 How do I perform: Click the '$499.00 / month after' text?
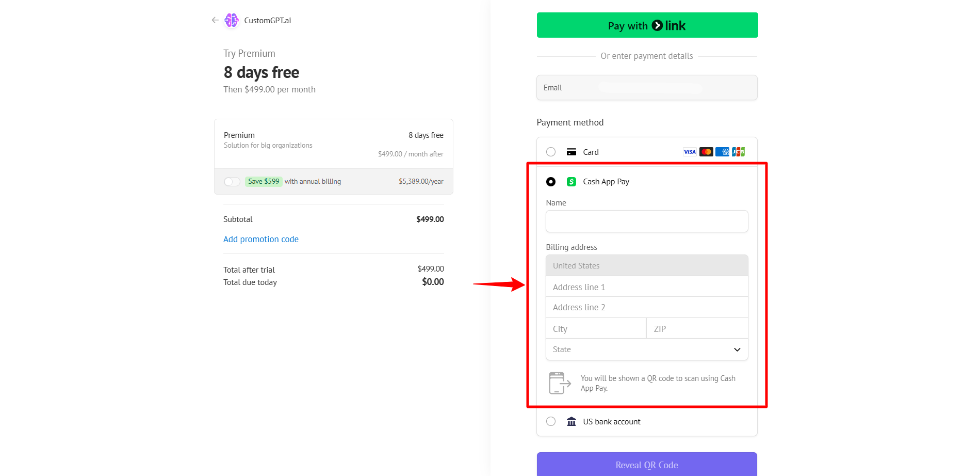(x=411, y=154)
